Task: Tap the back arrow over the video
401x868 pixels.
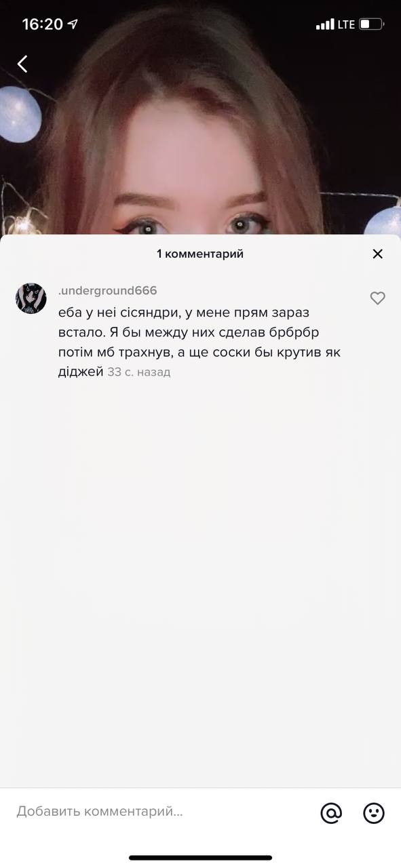Action: [22, 64]
